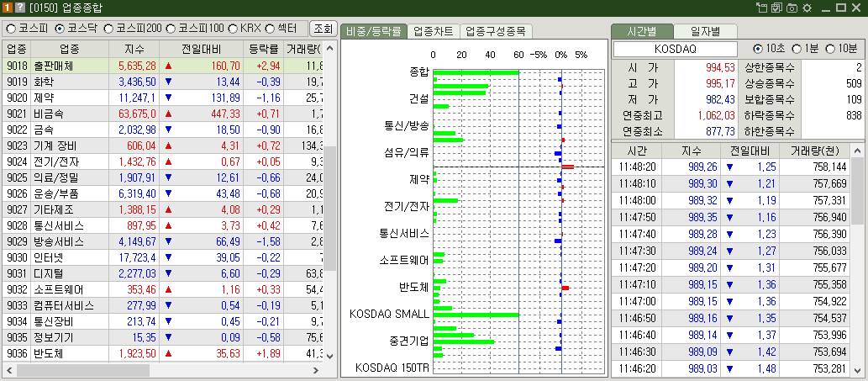Set interval to 10분 radio option

coord(830,49)
